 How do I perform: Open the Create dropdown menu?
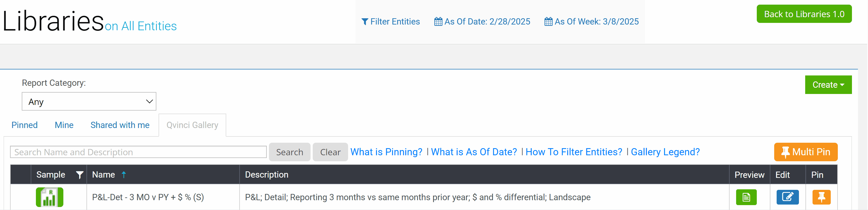[x=828, y=85]
